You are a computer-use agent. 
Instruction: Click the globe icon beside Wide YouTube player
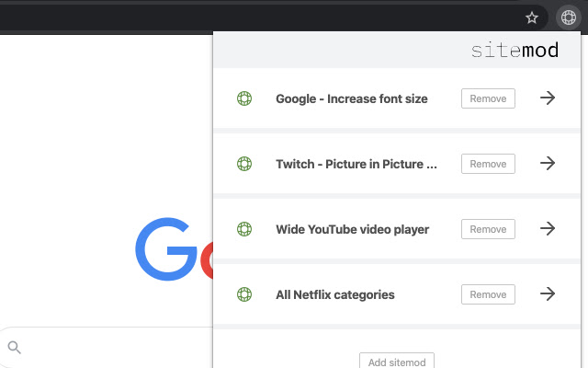[244, 229]
